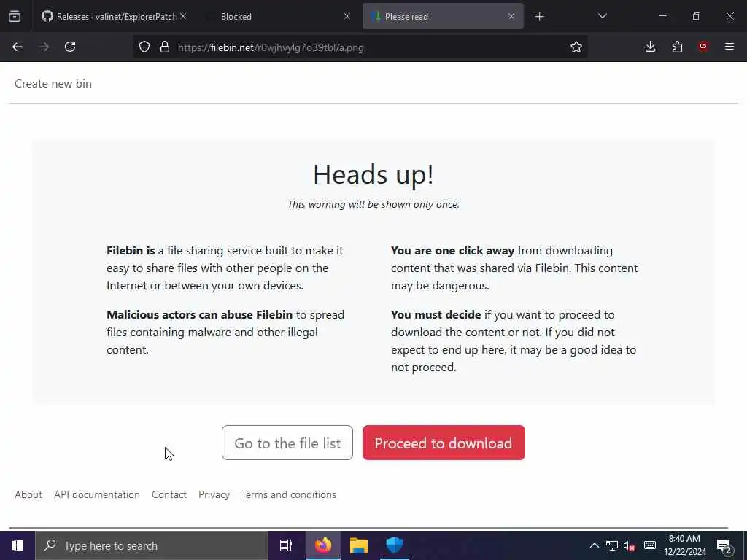Viewport: 747px width, 560px height.
Task: Open the Extensions menu
Action: [x=677, y=47]
